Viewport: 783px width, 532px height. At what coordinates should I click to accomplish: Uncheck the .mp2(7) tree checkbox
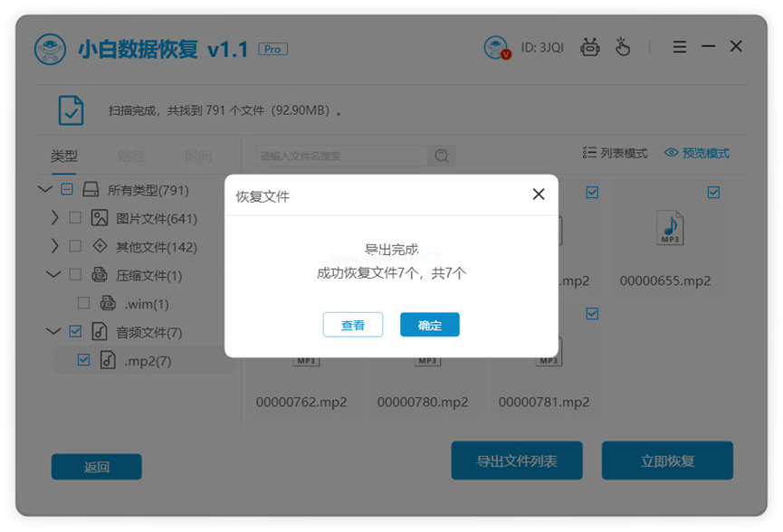point(83,359)
